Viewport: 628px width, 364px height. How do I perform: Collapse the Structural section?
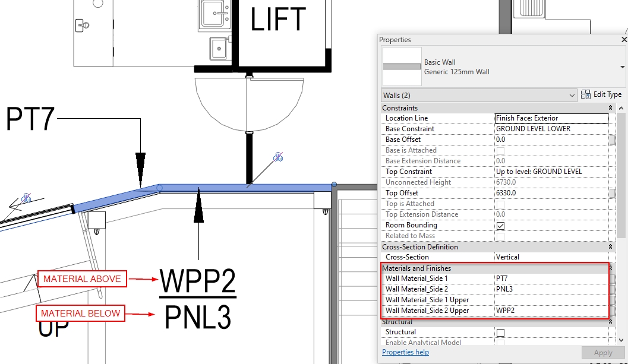tap(610, 322)
